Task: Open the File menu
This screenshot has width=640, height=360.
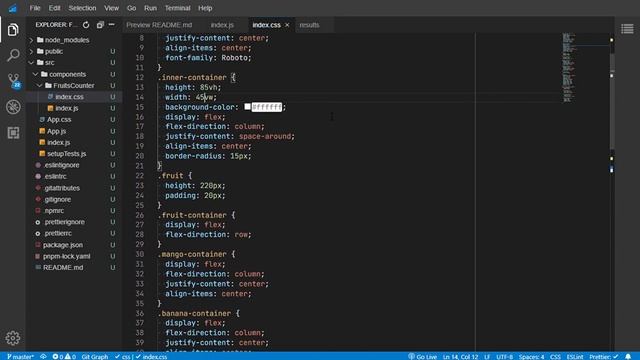Action: 35,8
